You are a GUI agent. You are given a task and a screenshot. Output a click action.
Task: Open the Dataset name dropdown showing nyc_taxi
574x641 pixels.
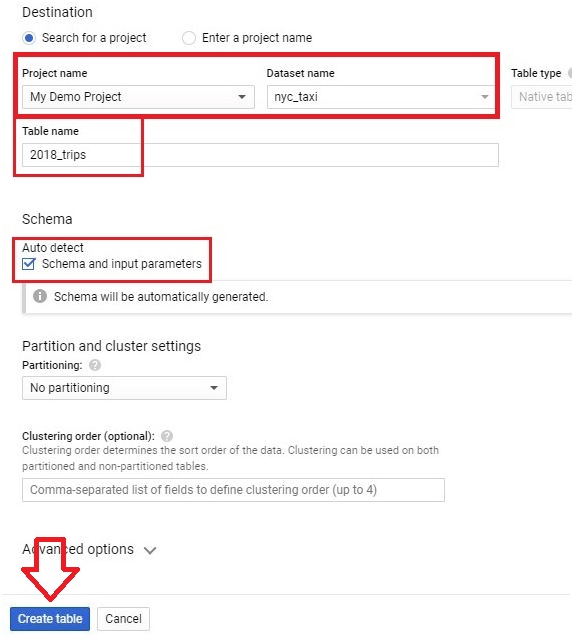coord(381,97)
